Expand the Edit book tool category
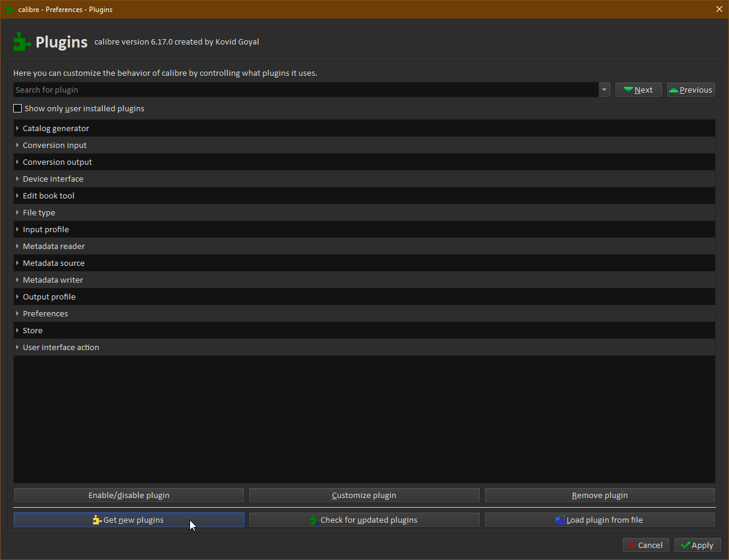The image size is (729, 560). 17,195
